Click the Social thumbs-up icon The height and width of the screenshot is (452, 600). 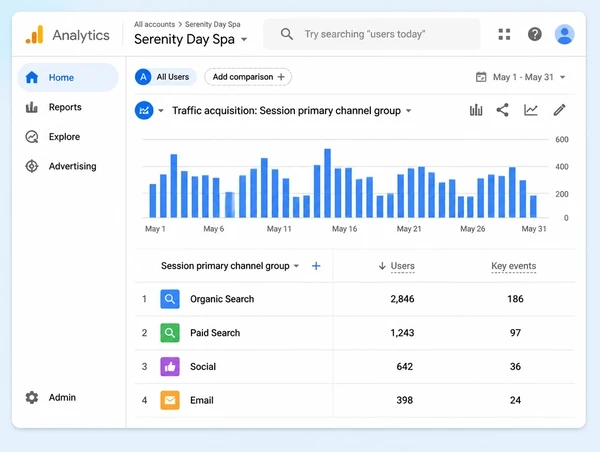point(170,367)
